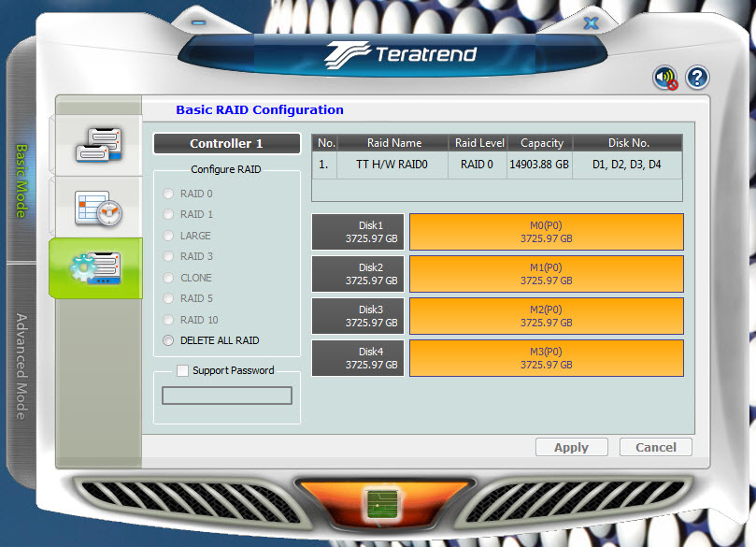756x547 pixels.
Task: Select the Basic RAID Configuration gear icon
Action: click(95, 268)
